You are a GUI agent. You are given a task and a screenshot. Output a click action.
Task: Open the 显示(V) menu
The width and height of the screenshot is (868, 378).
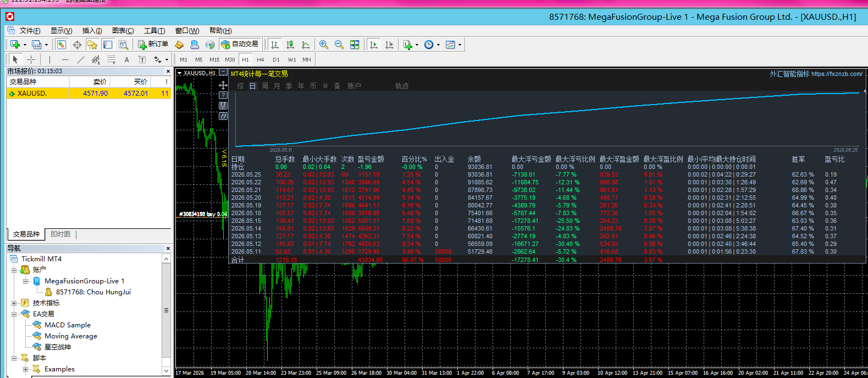pyautogui.click(x=62, y=31)
